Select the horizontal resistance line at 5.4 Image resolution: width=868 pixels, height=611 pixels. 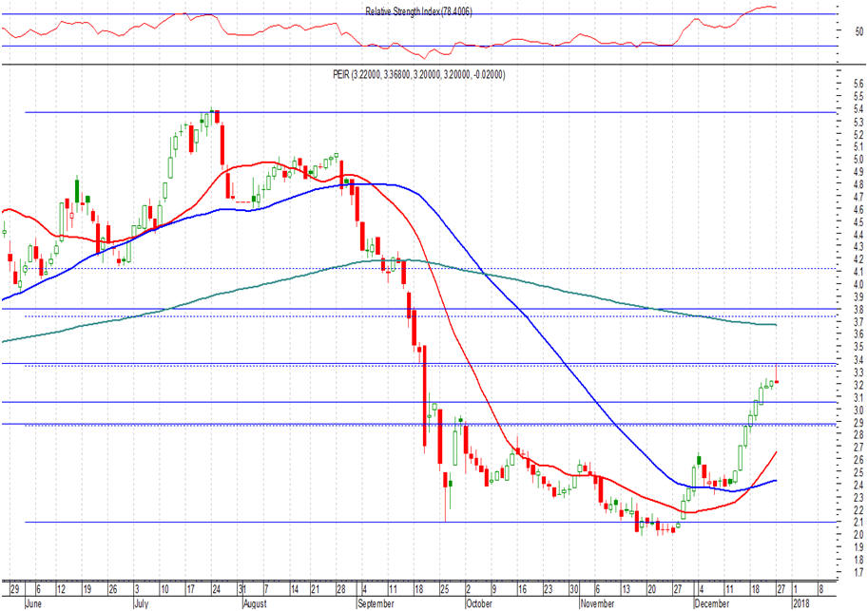click(428, 112)
